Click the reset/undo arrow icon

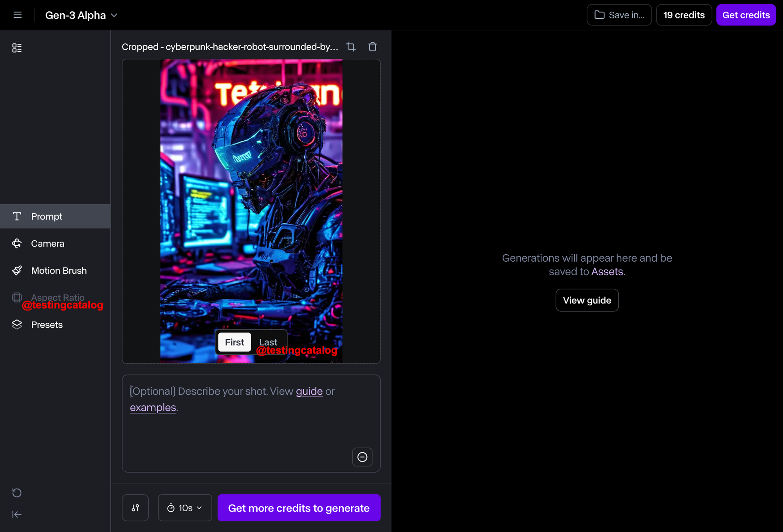[x=17, y=492]
